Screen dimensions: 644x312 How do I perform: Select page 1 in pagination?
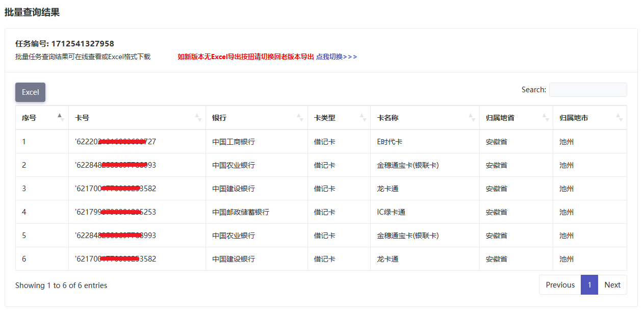[x=589, y=285]
